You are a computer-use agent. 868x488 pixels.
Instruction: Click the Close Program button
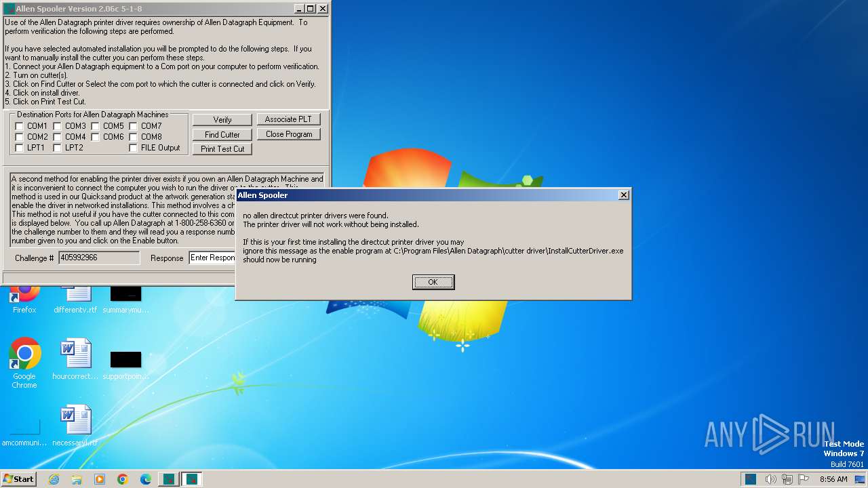point(288,134)
